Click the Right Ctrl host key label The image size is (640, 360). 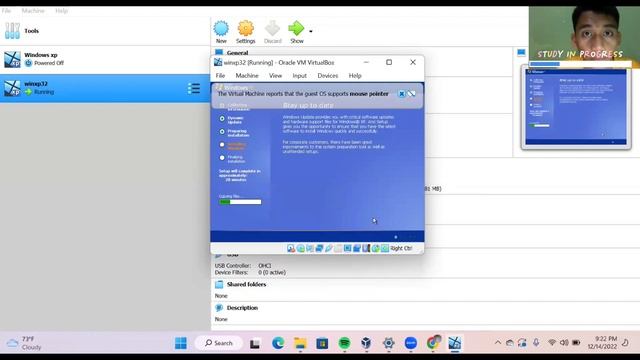(401, 248)
